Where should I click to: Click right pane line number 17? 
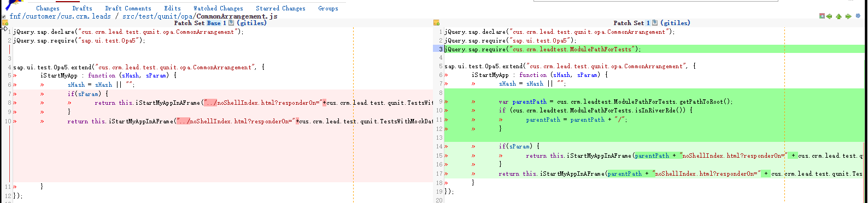(x=439, y=174)
